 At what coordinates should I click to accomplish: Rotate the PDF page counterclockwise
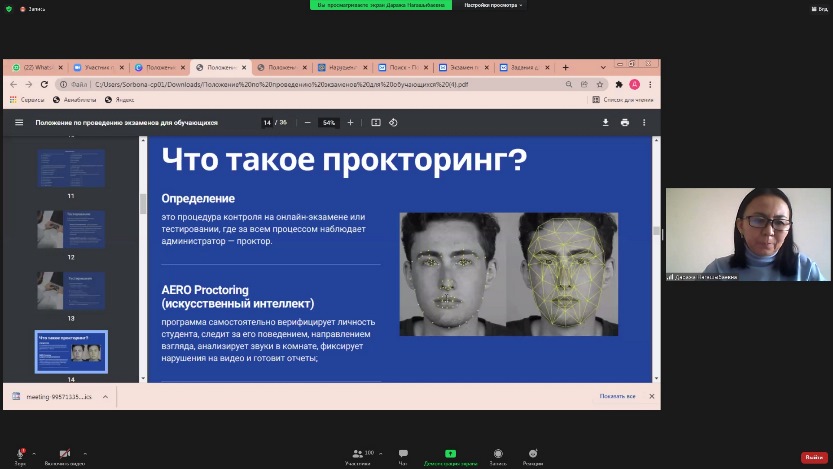pyautogui.click(x=393, y=123)
